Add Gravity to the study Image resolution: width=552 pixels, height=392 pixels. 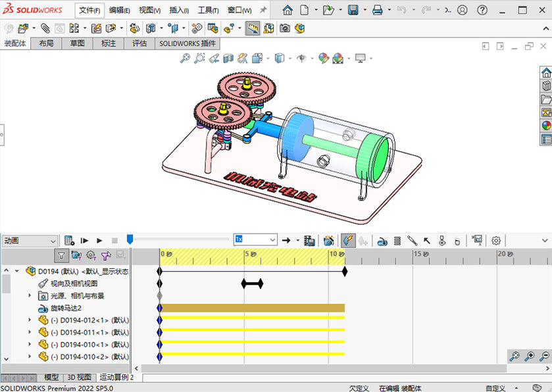tap(457, 241)
